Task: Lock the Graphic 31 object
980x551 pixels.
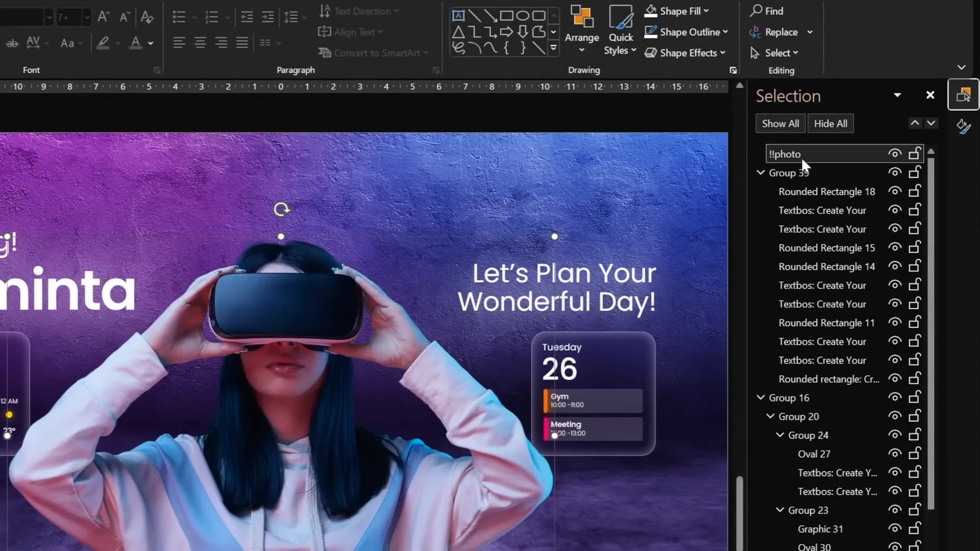Action: pos(915,528)
